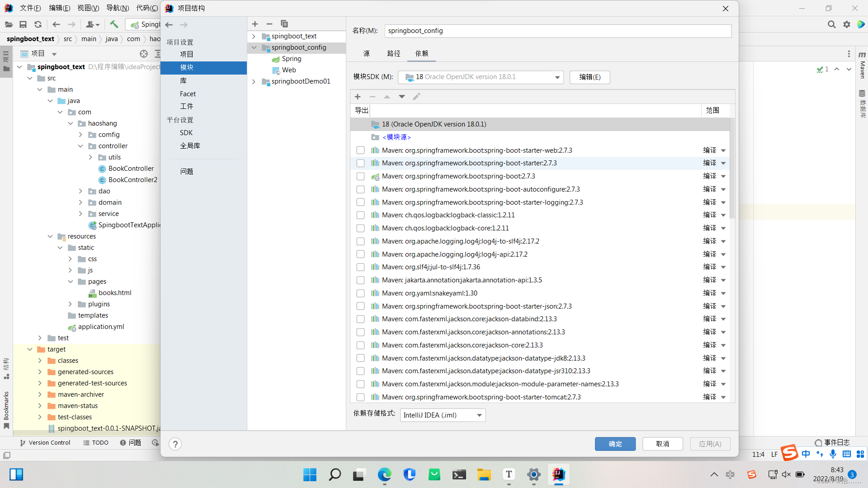Expand the spingboot_text module node
Screen dimensions: 868x488
point(254,36)
